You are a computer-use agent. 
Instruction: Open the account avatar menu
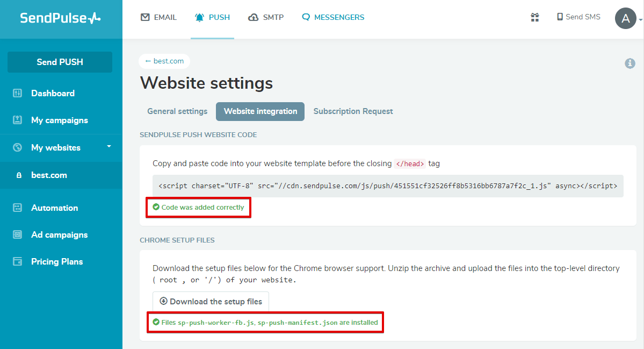coord(626,18)
